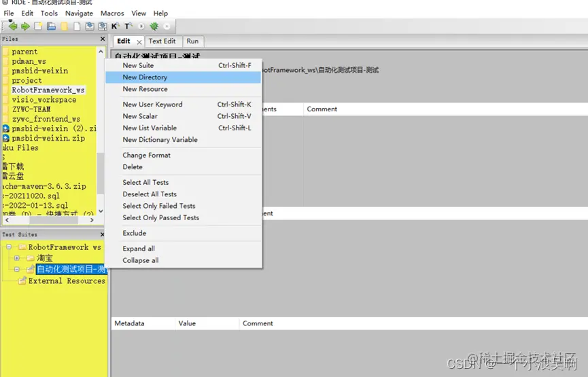Click the Save toolbar icon
Screen dimensions: 588x377
click(90, 26)
